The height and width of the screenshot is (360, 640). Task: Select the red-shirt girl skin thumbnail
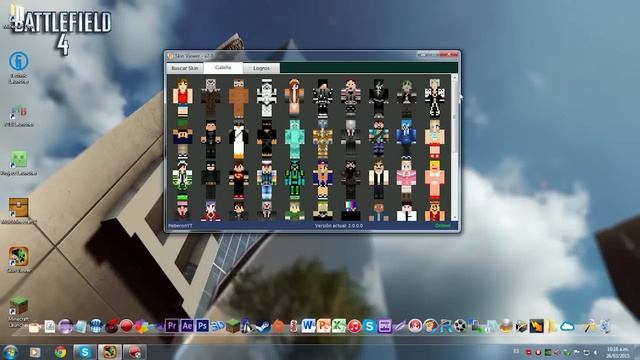click(182, 98)
